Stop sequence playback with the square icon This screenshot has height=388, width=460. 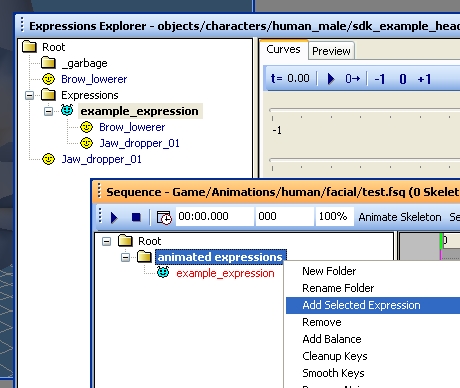[136, 217]
